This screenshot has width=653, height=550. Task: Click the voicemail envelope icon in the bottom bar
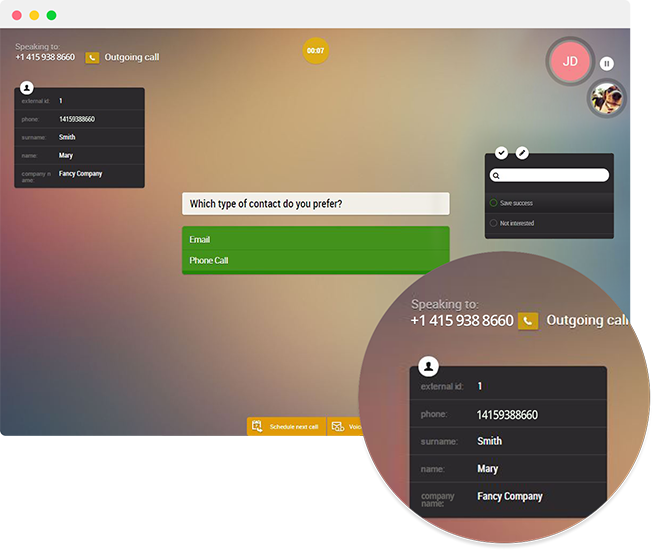[338, 427]
